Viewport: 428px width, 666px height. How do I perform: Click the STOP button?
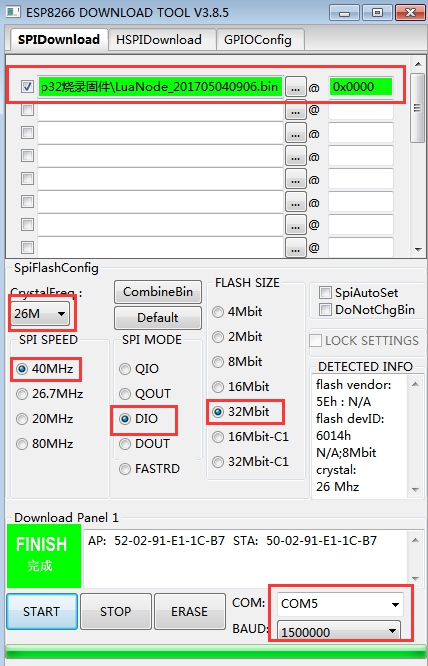(x=115, y=612)
